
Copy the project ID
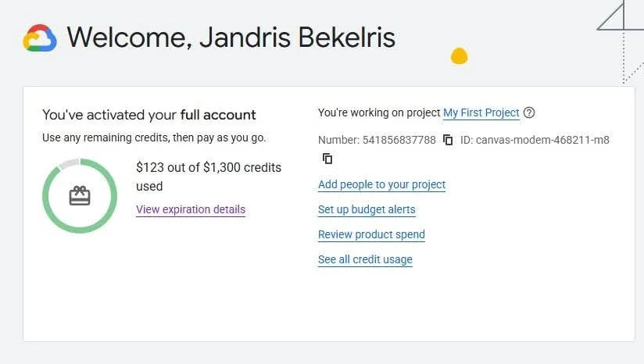[x=327, y=159]
